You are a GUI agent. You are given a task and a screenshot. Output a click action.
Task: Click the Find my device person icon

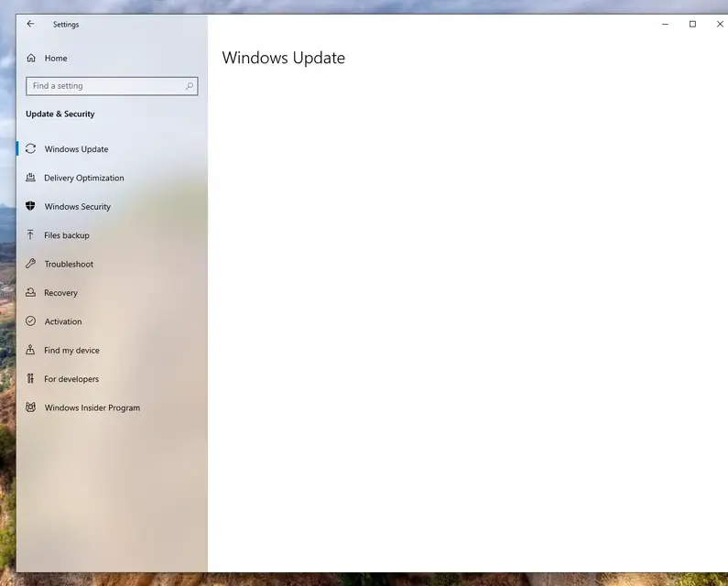point(30,349)
